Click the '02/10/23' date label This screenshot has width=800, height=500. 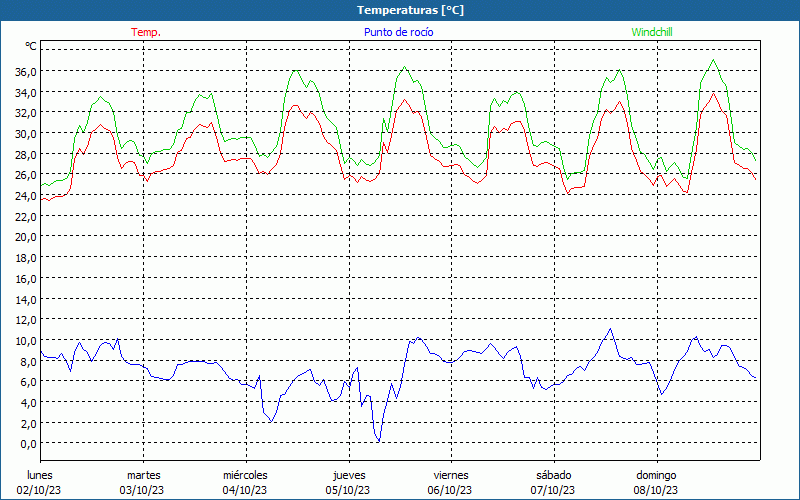tap(39, 490)
